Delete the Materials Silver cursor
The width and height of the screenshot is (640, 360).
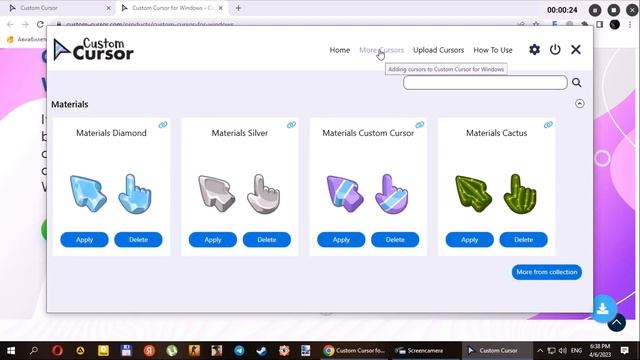(267, 240)
